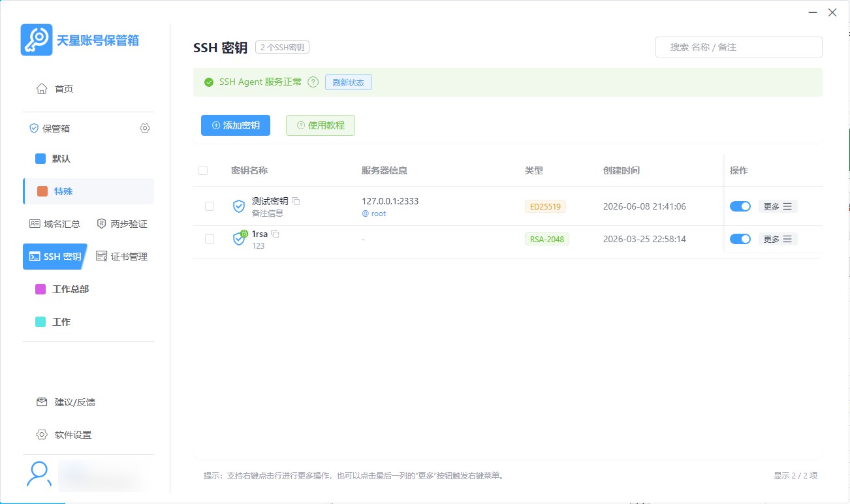Click the @ root user link

[x=373, y=213]
